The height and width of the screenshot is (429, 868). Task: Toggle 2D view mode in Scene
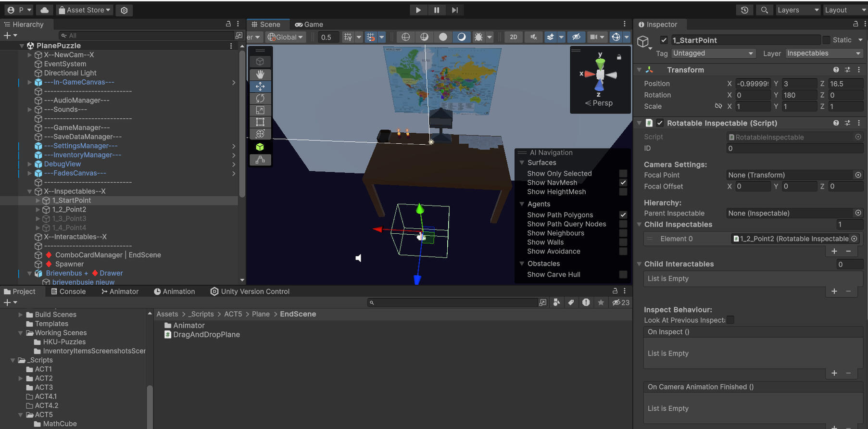coord(513,37)
